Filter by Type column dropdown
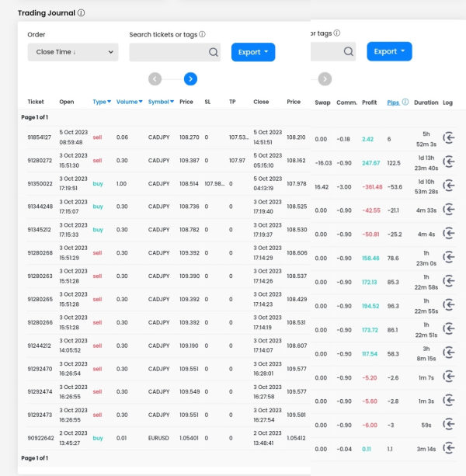This screenshot has width=466, height=476. [x=102, y=102]
